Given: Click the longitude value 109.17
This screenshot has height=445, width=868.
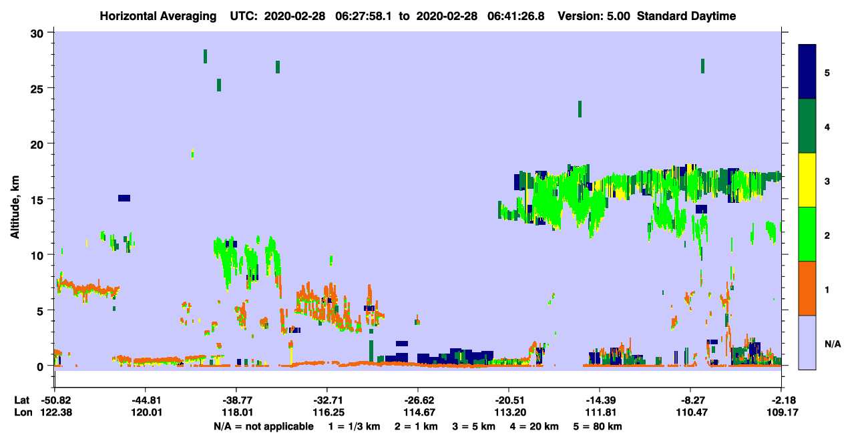Looking at the screenshot, I should pos(782,412).
